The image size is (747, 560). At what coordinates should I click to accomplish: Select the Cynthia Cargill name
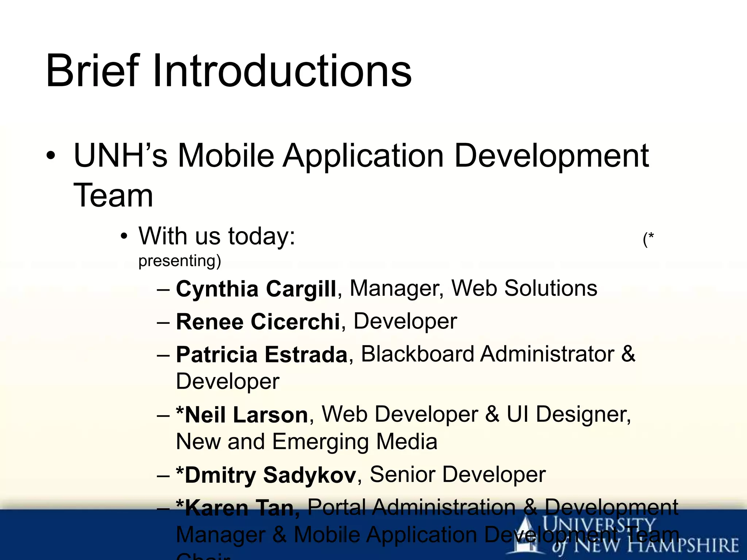pyautogui.click(x=256, y=289)
